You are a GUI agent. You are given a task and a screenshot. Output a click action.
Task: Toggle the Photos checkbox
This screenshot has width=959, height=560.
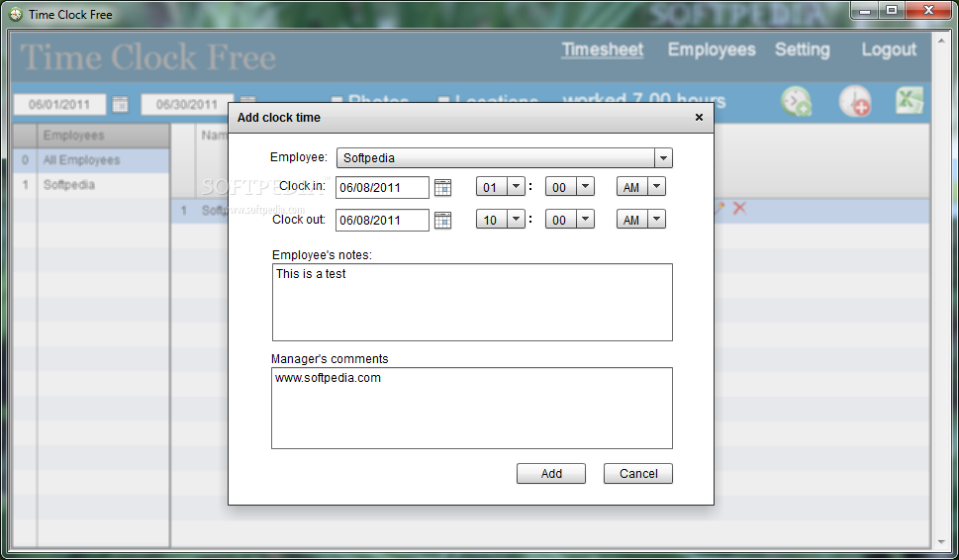click(x=336, y=100)
